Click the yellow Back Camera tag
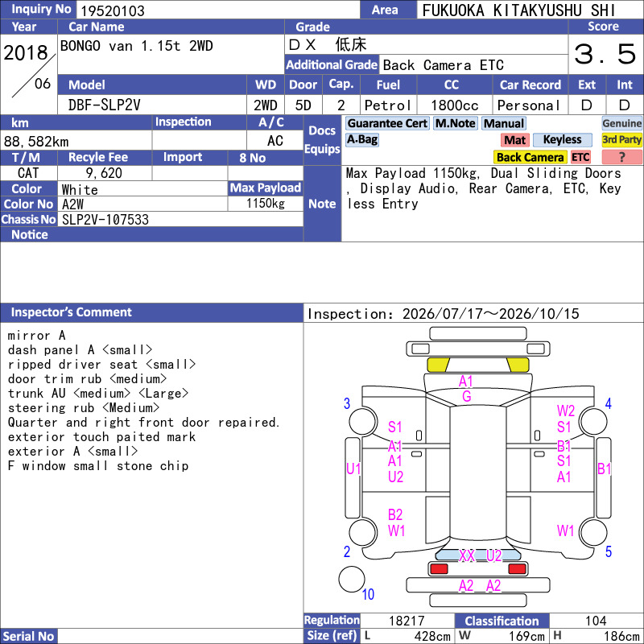Image resolution: width=644 pixels, height=644 pixels. tap(530, 157)
